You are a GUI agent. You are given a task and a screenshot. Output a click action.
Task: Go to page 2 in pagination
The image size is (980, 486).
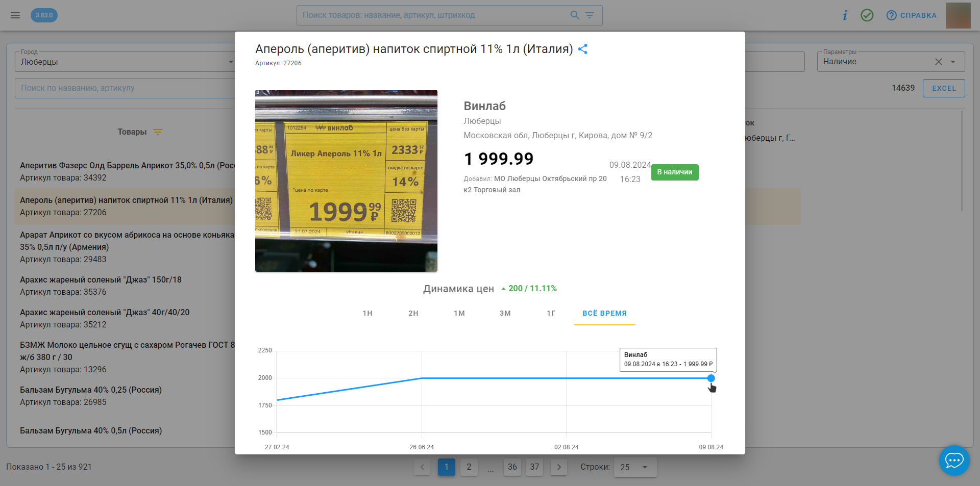point(469,467)
